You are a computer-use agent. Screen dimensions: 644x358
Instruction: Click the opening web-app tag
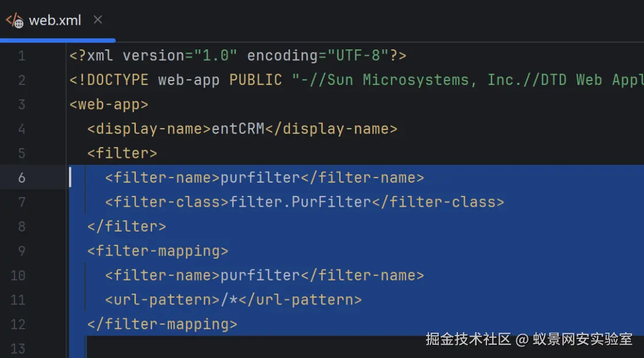[109, 105]
